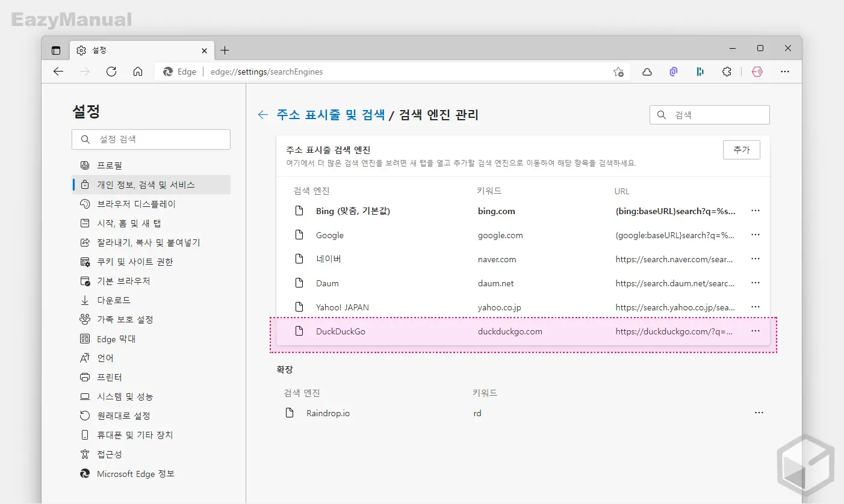Open 프로필 settings section

[151, 165]
